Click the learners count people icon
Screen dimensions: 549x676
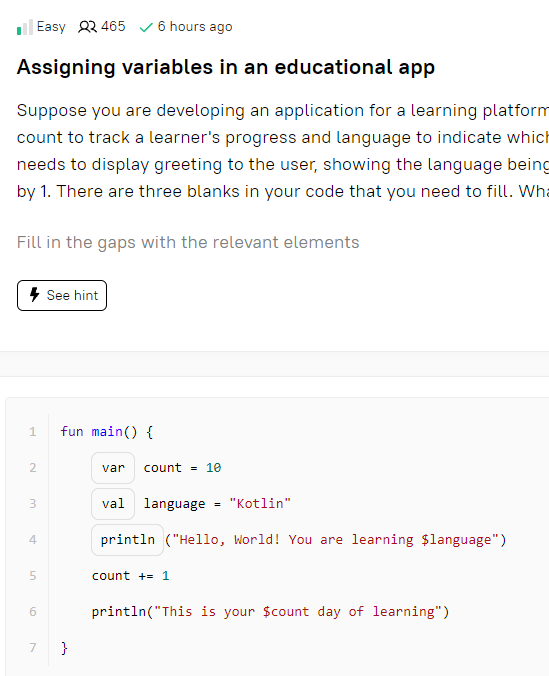pos(87,27)
